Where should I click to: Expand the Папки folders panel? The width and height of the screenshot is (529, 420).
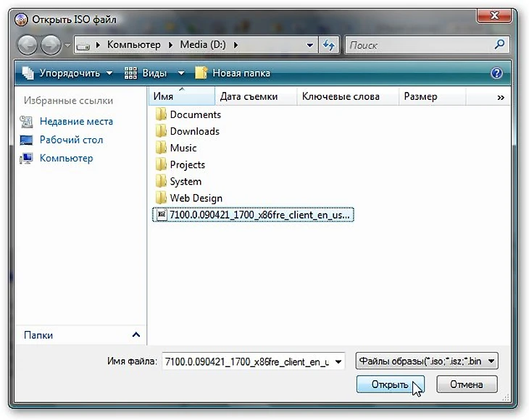[136, 335]
